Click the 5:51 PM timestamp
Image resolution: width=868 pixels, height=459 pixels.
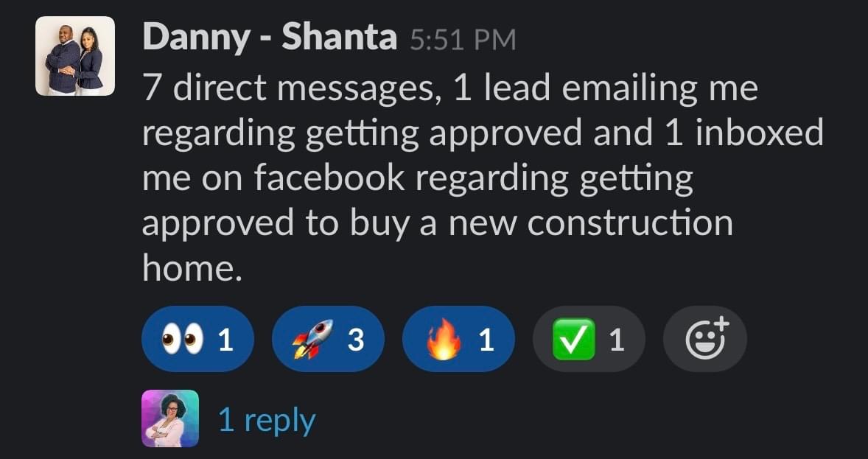(462, 40)
